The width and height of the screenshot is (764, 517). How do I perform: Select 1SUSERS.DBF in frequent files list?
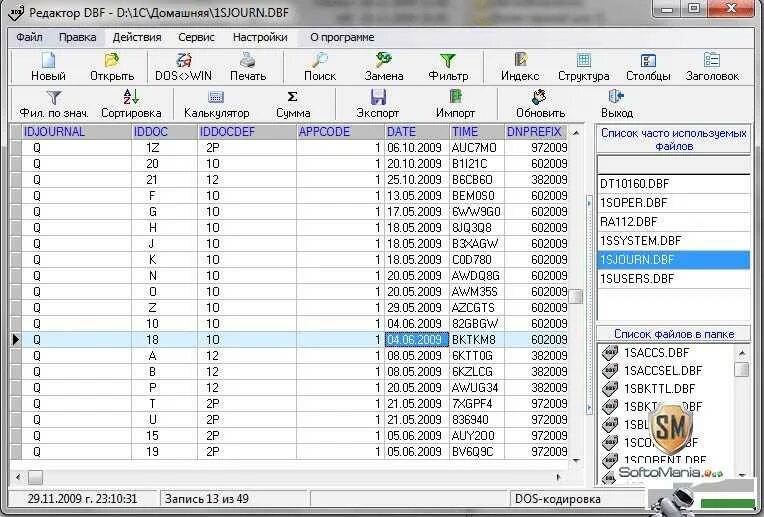673,279
